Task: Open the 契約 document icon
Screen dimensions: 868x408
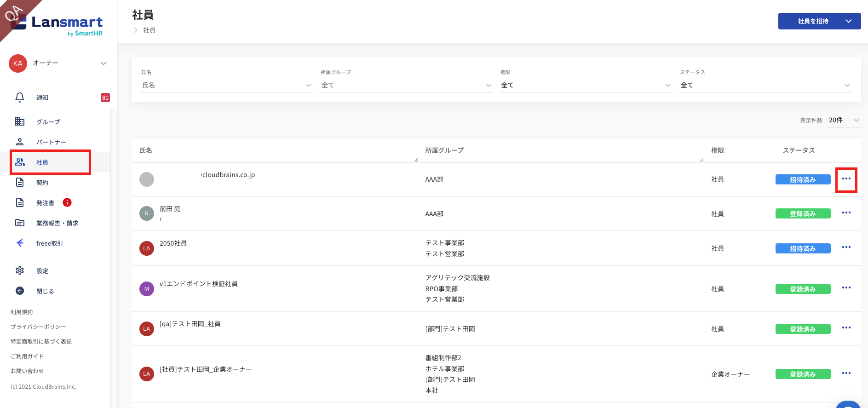Action: coord(20,183)
